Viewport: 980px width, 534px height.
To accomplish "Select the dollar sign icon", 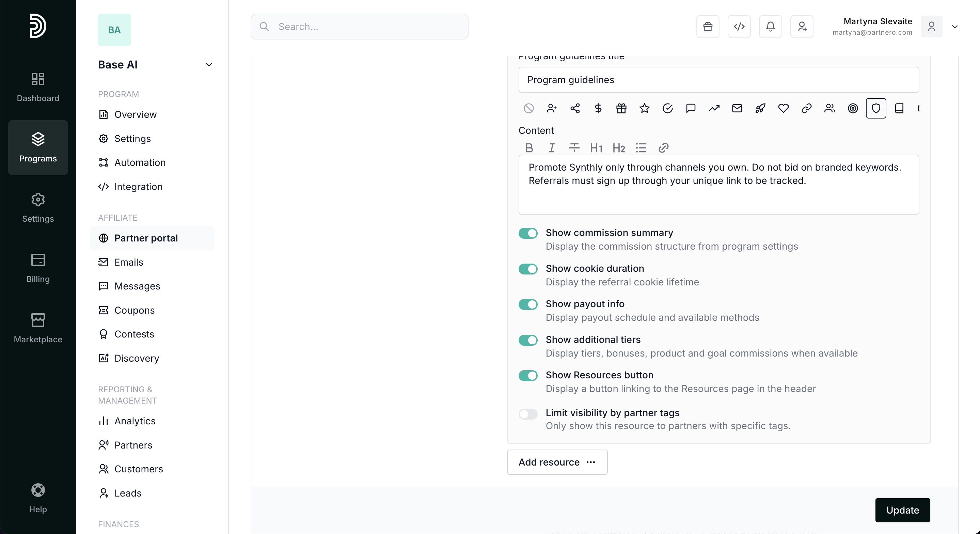I will click(x=598, y=109).
